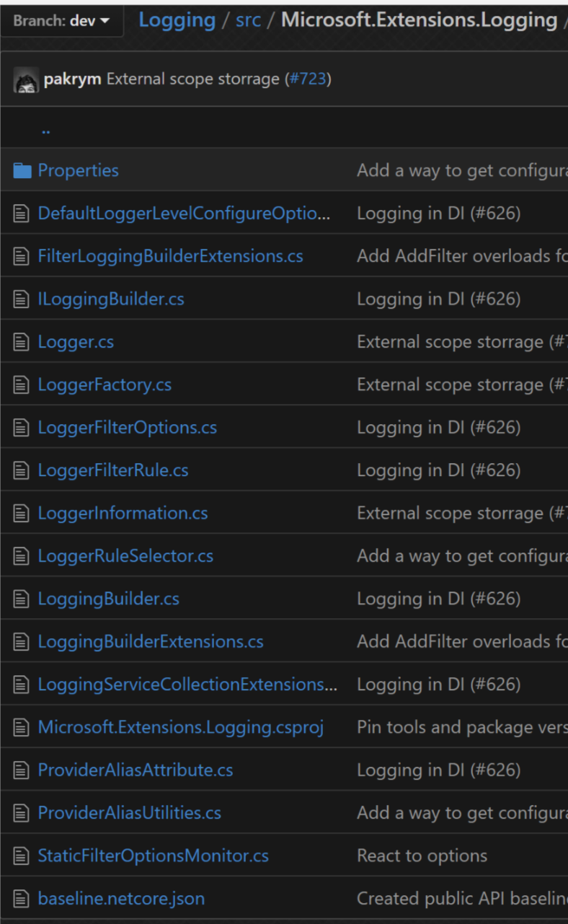The image size is (568, 924).
Task: Go to the src breadcrumb folder
Action: (249, 20)
